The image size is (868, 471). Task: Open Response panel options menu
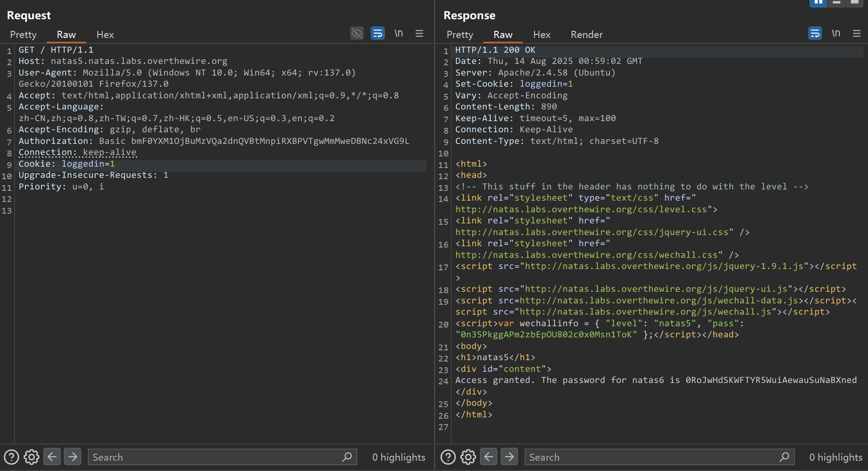click(856, 33)
